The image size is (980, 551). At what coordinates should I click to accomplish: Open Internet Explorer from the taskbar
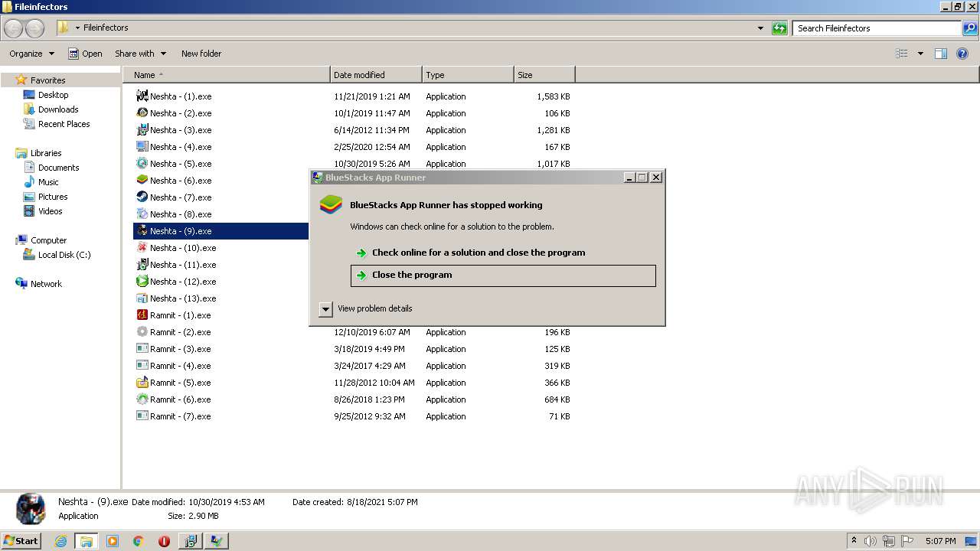[61, 541]
